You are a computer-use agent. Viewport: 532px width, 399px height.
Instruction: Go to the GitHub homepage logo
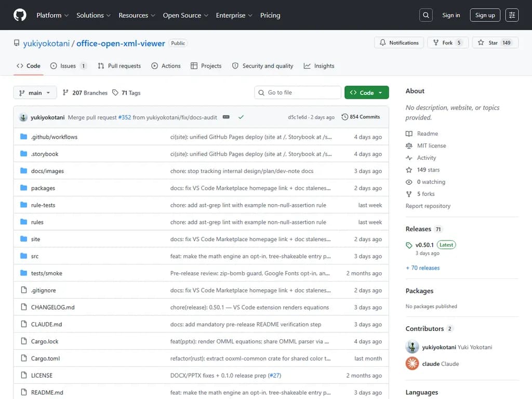(x=20, y=15)
